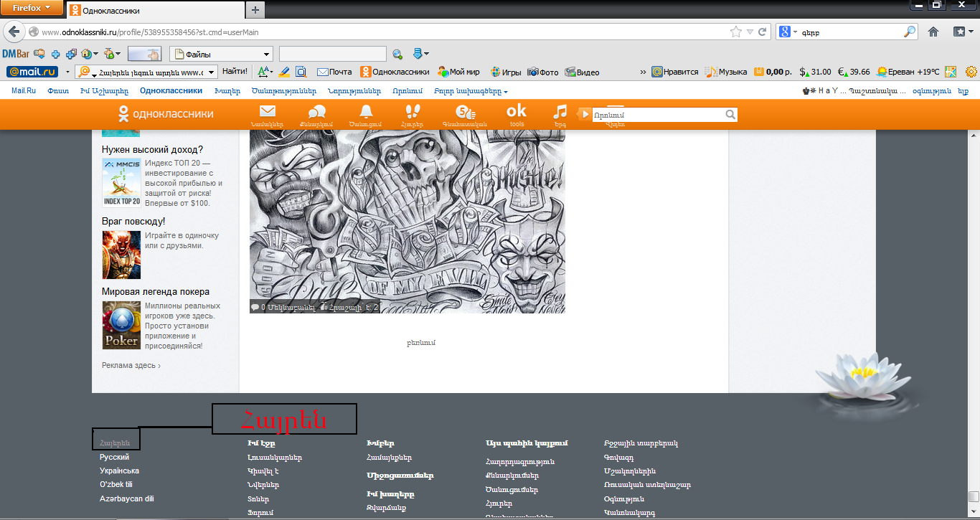The height and width of the screenshot is (520, 980).
Task: Click bold Одноклассники in portal navigation bar
Action: click(171, 91)
